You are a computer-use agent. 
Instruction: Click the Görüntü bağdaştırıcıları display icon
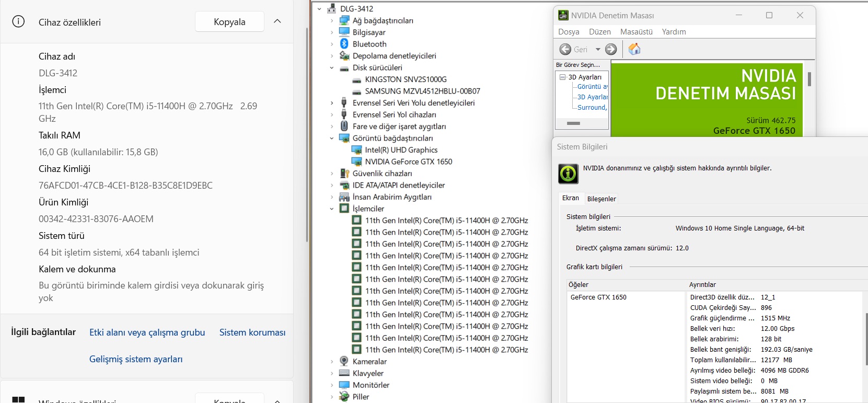click(x=344, y=138)
